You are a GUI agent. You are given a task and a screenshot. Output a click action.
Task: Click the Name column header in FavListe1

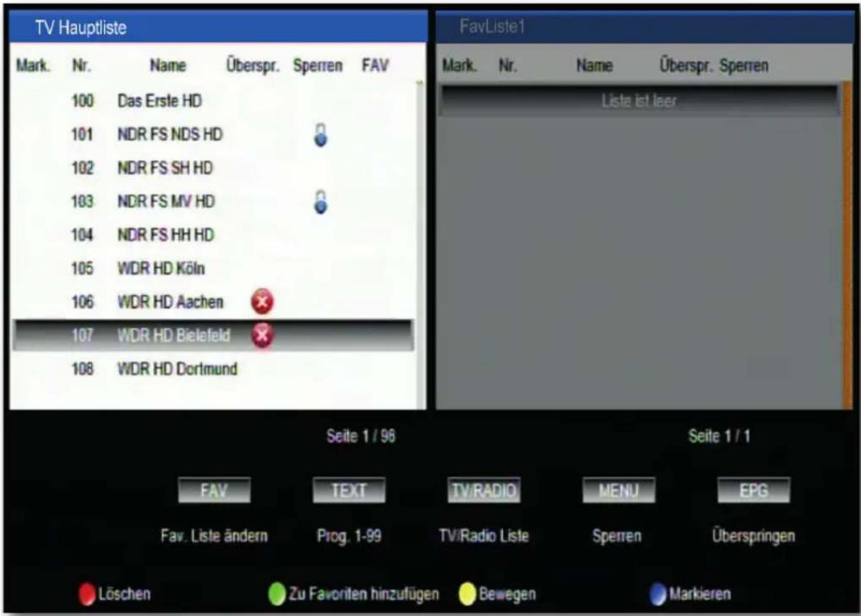[x=594, y=65]
